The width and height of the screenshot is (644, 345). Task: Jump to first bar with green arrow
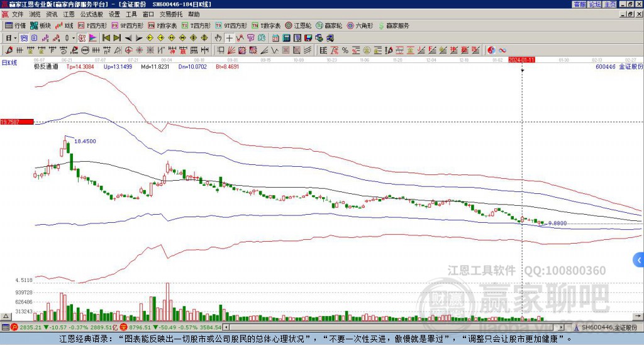106,38
